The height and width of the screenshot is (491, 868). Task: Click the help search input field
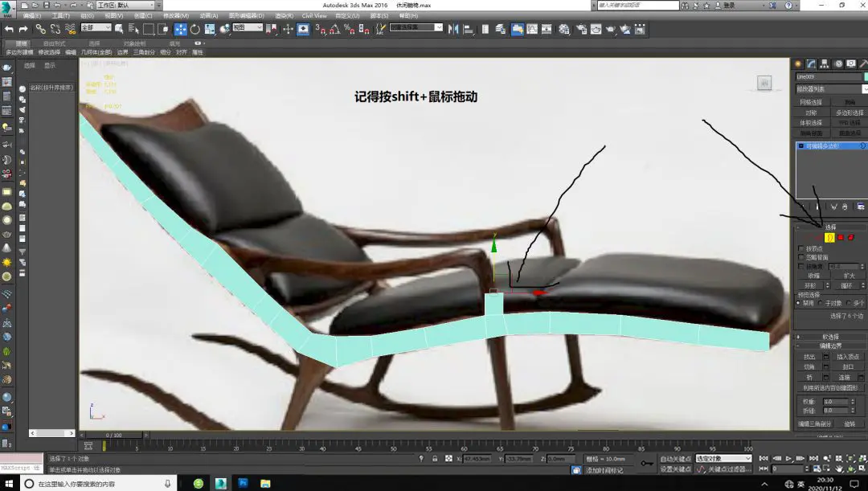(637, 5)
